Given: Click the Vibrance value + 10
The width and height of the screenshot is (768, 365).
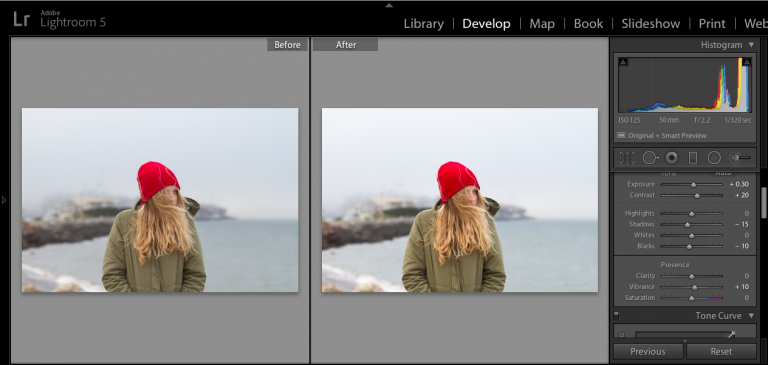Looking at the screenshot, I should click(x=742, y=287).
